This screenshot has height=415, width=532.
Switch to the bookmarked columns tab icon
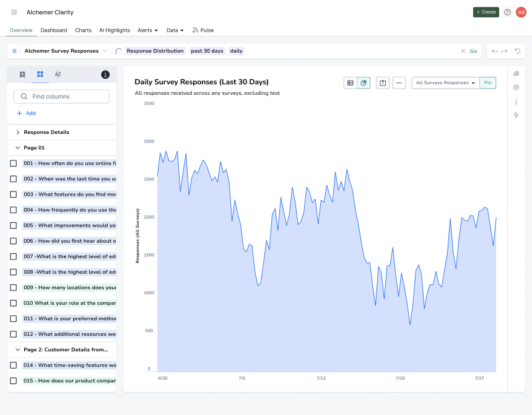[x=22, y=74]
